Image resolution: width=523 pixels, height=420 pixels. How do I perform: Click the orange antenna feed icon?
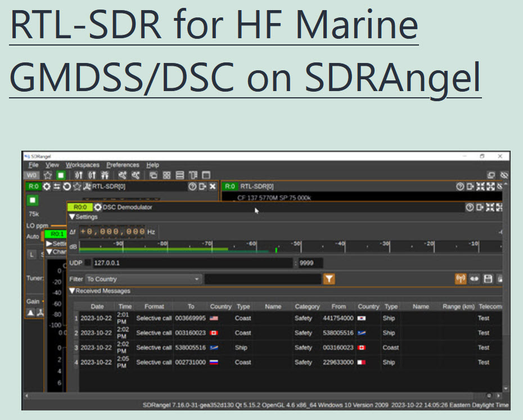point(461,279)
